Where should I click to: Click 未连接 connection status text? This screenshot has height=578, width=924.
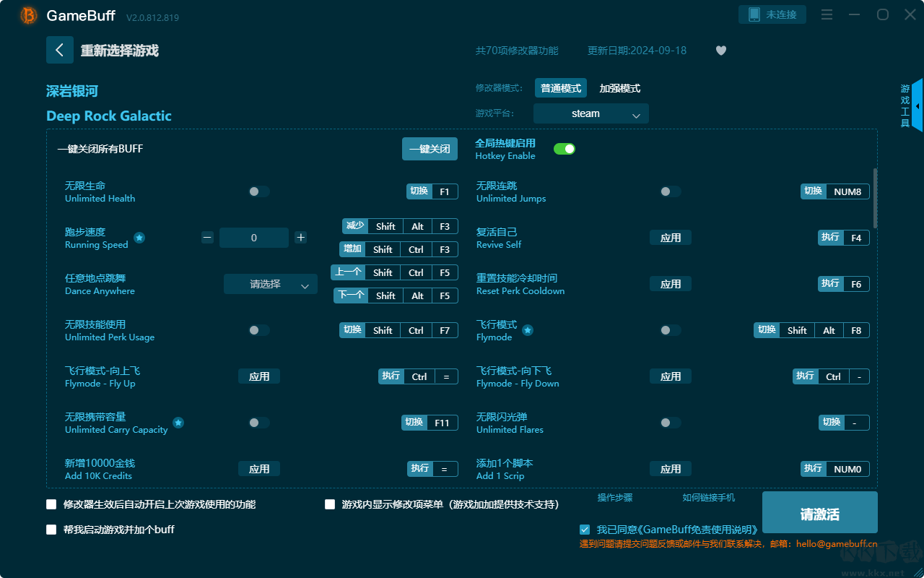coord(781,14)
